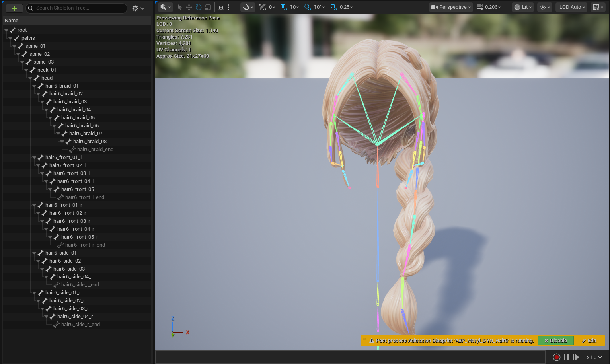Collapse the pelvis bone expander

click(10, 38)
